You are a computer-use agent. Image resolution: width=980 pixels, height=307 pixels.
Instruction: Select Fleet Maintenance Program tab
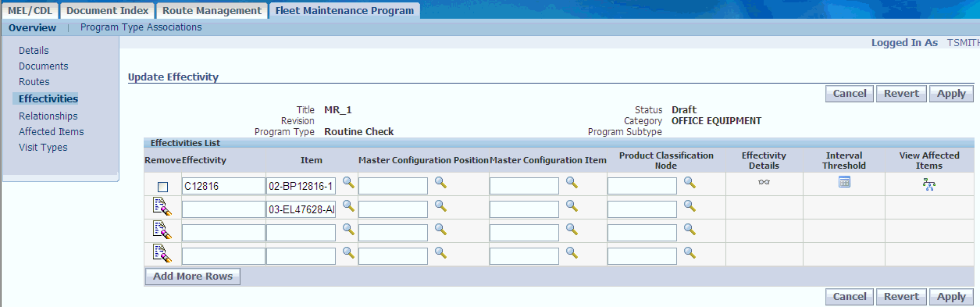click(x=345, y=10)
